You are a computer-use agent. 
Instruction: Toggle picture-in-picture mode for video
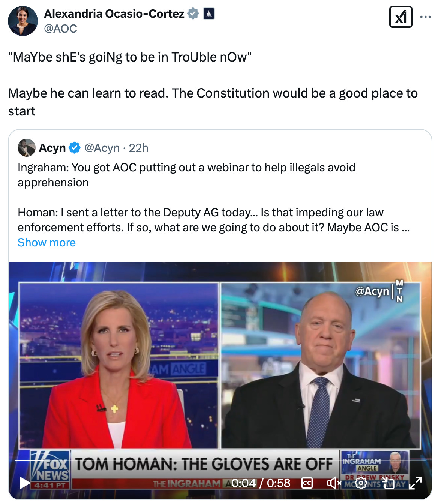pos(388,483)
